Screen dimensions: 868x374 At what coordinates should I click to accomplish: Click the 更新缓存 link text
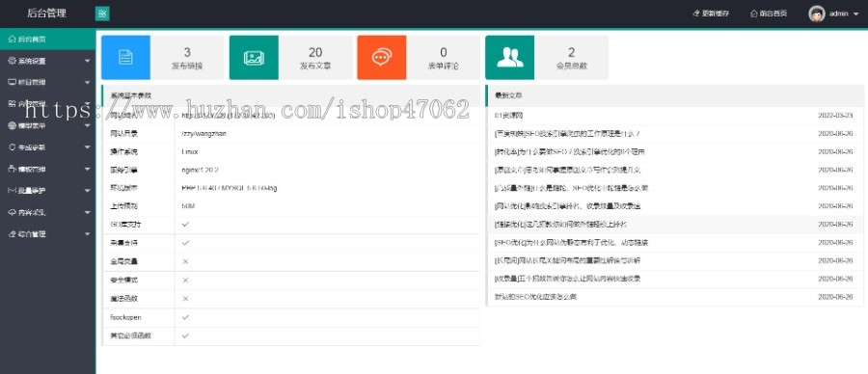click(716, 13)
